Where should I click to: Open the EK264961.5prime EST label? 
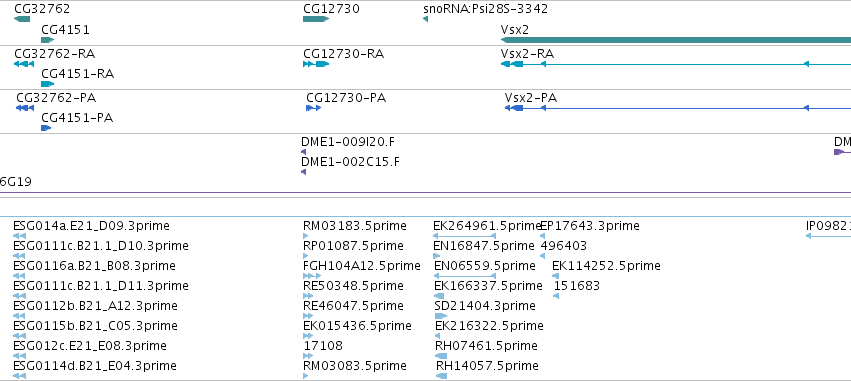click(x=487, y=226)
